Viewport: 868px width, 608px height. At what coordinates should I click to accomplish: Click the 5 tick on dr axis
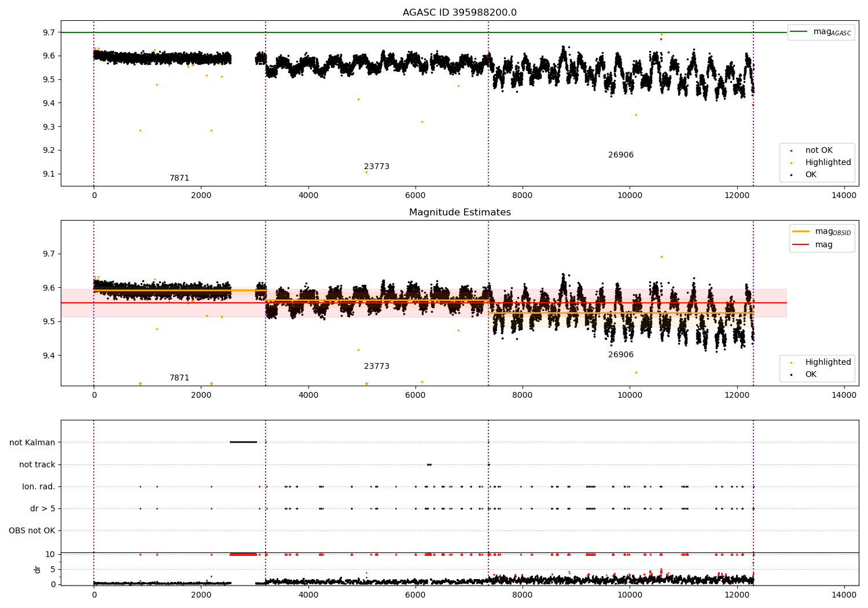(x=53, y=569)
